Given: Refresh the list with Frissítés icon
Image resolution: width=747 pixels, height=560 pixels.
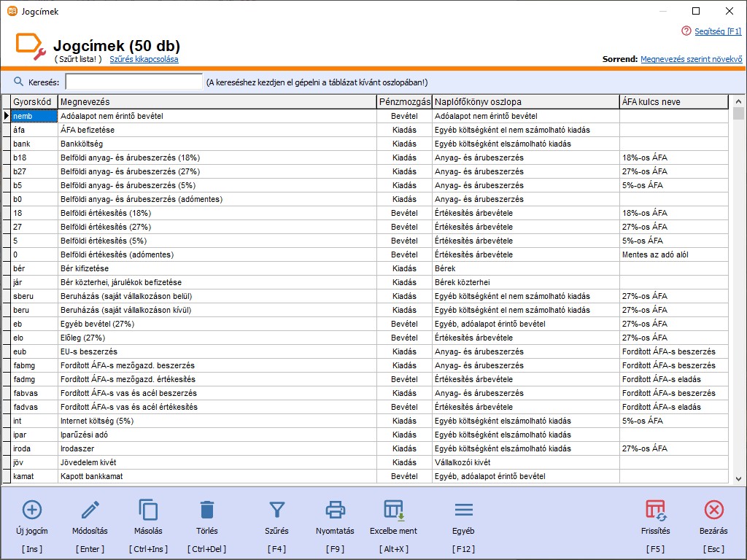Looking at the screenshot, I should [655, 510].
